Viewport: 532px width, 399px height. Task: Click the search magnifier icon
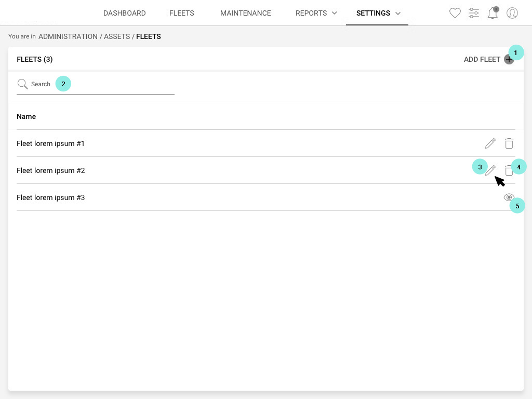(x=22, y=84)
